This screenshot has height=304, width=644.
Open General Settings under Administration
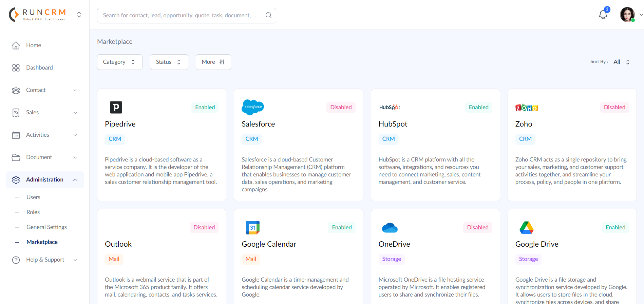tap(46, 227)
